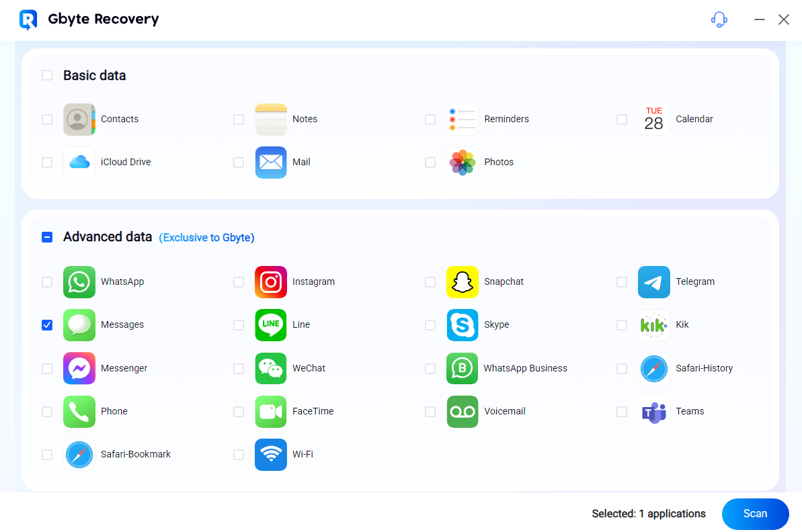Click the Selected: 1 applications text

(x=649, y=514)
